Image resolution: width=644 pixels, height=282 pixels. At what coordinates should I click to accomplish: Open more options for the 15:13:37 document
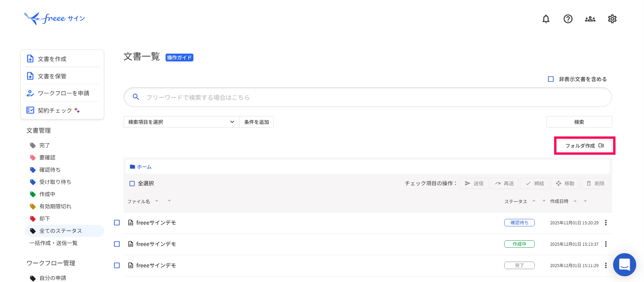click(606, 244)
